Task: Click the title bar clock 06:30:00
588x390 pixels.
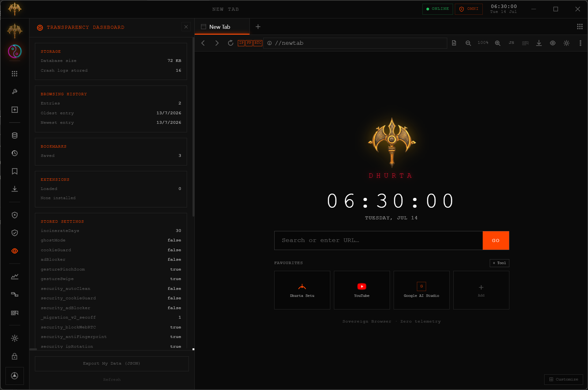Action: click(x=504, y=6)
